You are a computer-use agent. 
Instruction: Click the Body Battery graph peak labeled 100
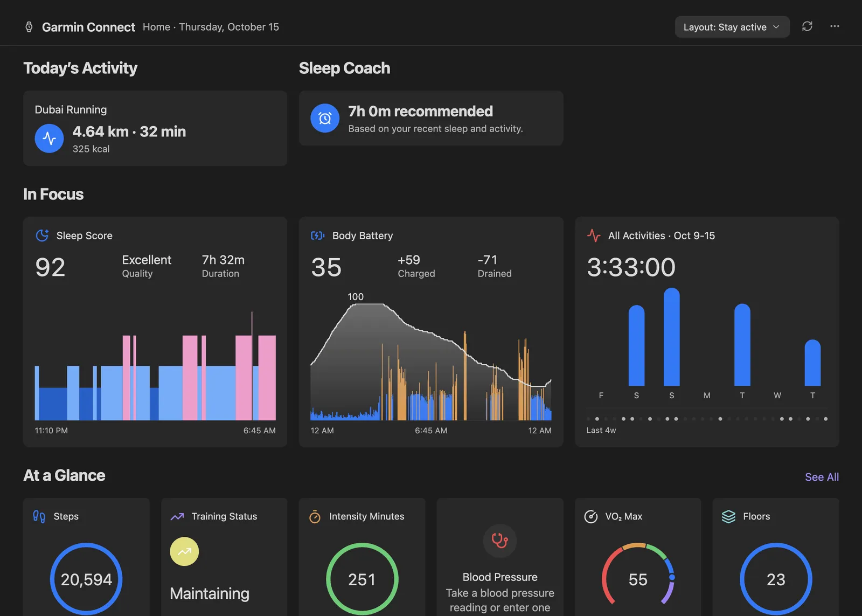pyautogui.click(x=356, y=297)
